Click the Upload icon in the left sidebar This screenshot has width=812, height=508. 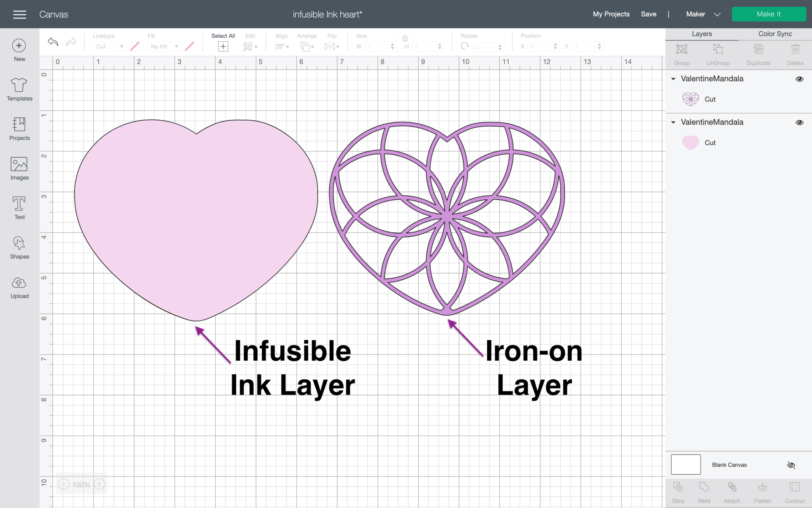point(19,286)
